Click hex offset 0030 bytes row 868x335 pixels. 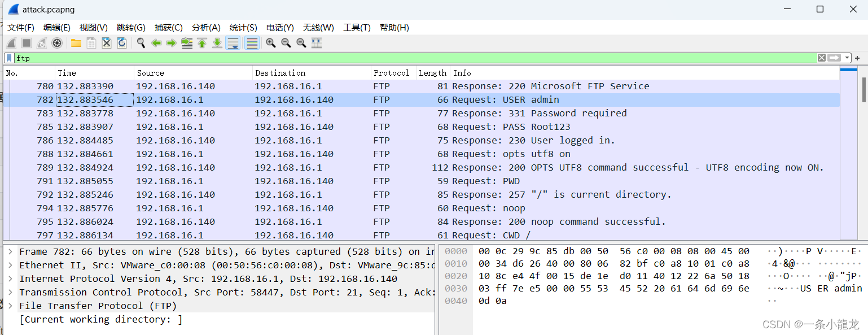[614, 289]
